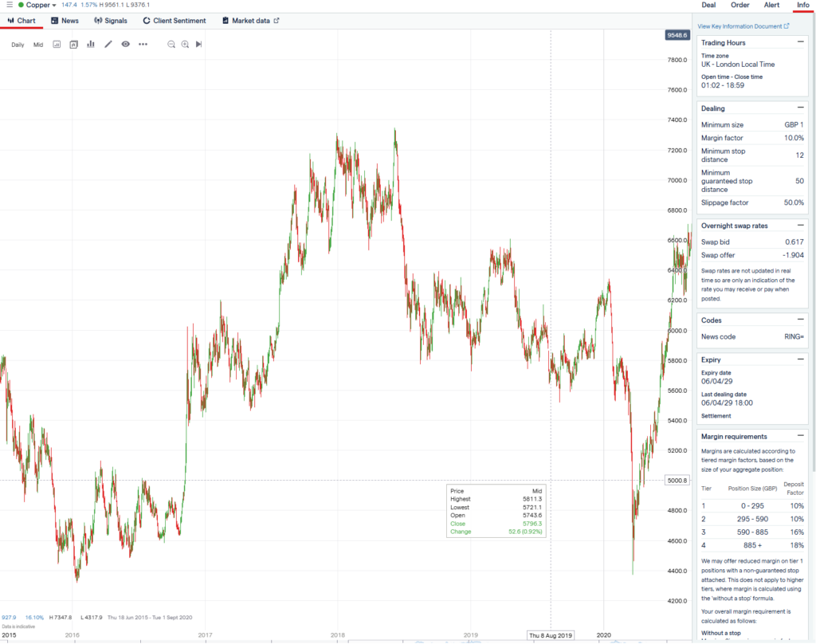
Task: Open the Alert tab
Action: (771, 5)
